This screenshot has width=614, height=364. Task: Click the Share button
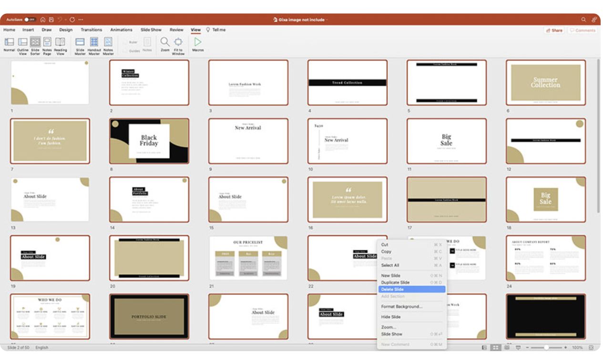[554, 30]
